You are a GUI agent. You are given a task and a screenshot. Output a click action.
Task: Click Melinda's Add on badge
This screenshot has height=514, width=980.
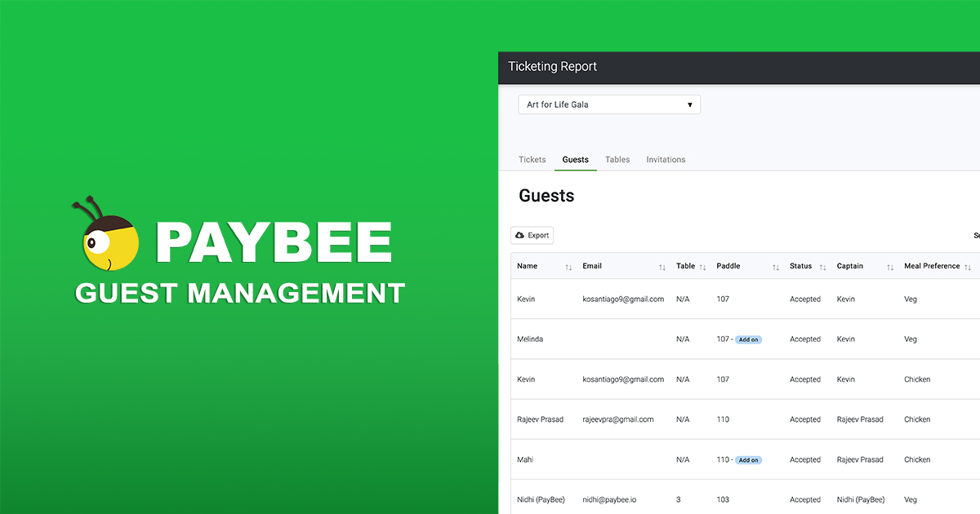point(747,339)
